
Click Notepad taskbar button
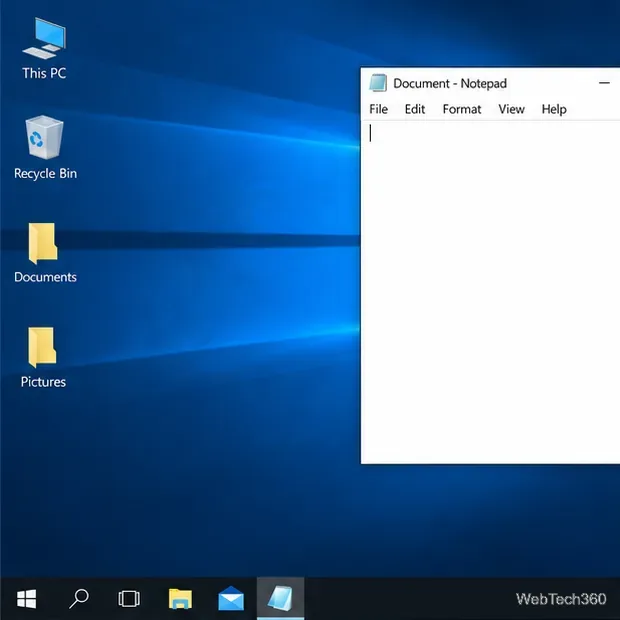[280, 598]
